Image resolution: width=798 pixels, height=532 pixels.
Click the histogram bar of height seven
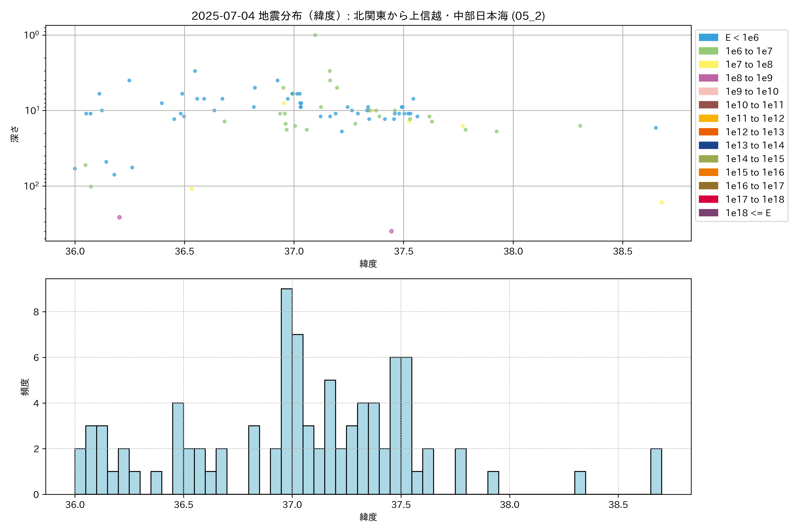pos(297,414)
